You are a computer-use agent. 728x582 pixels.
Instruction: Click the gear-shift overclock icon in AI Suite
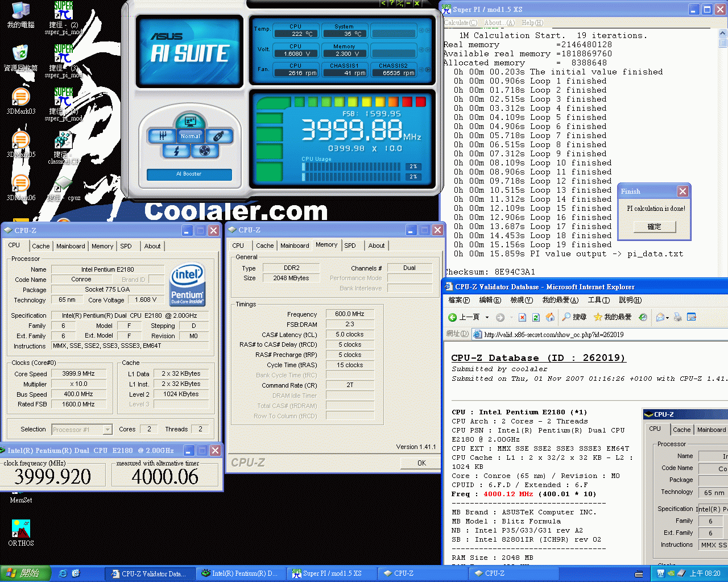coord(162,136)
